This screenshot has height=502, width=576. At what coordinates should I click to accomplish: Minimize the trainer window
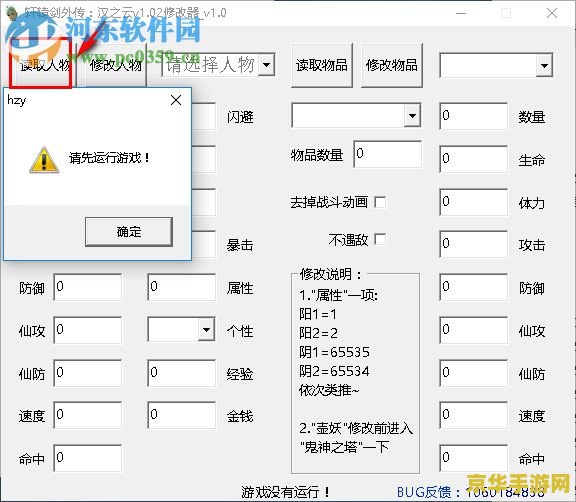click(x=461, y=13)
